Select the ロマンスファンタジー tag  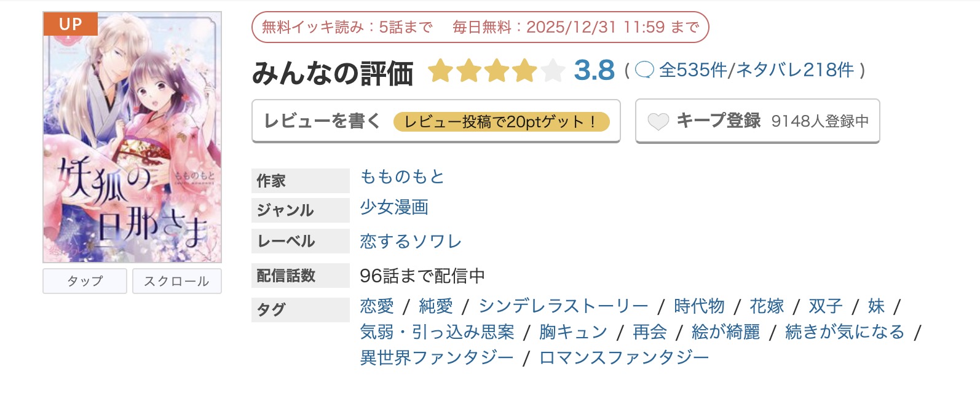(624, 358)
